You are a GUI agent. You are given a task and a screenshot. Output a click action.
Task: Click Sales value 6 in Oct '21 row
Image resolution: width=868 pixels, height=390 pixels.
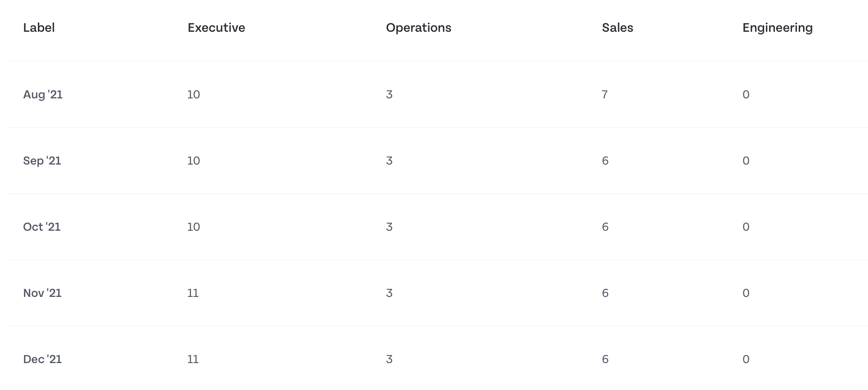(x=605, y=227)
